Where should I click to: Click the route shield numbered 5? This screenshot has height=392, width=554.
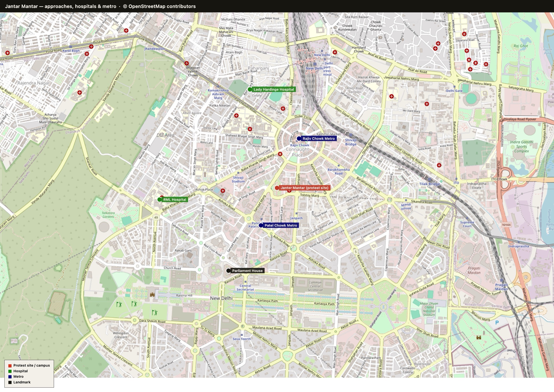pyautogui.click(x=356, y=252)
